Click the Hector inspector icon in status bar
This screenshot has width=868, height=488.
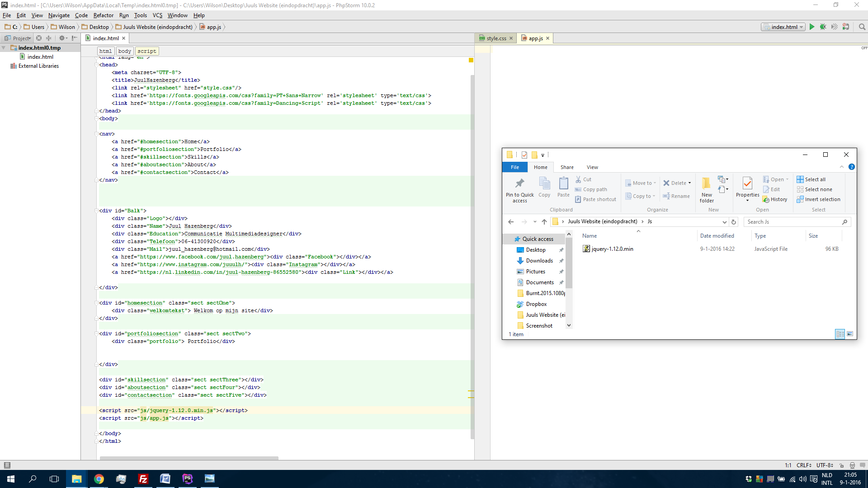(852, 465)
